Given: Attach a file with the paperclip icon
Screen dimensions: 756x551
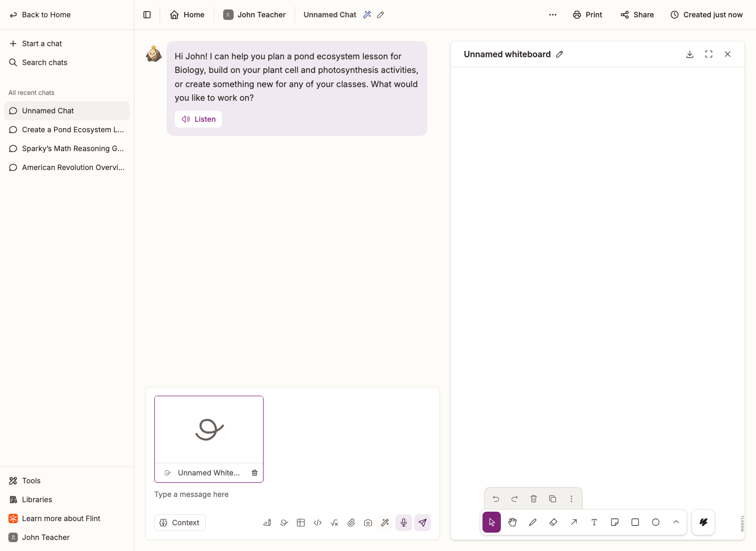Looking at the screenshot, I should click(351, 523).
